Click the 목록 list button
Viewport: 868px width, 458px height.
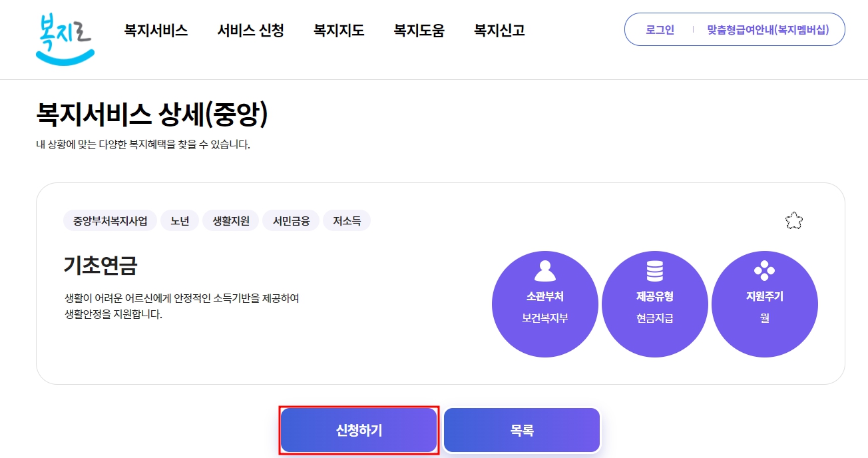click(521, 429)
